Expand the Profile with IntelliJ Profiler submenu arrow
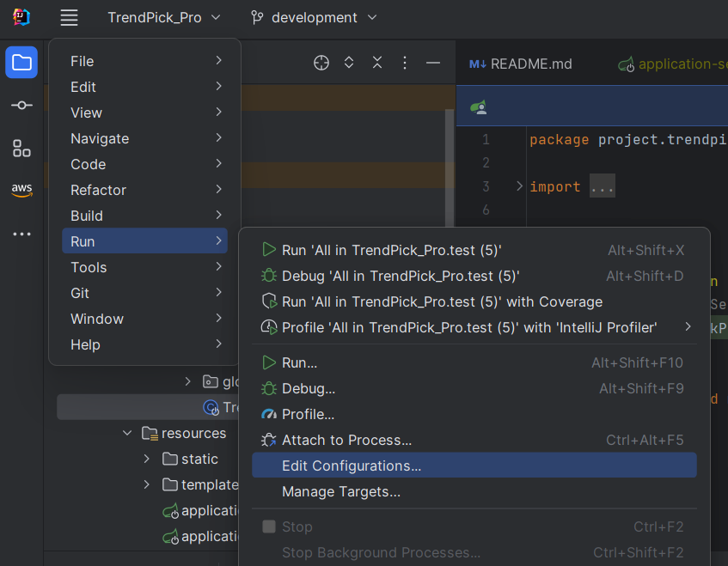 688,327
